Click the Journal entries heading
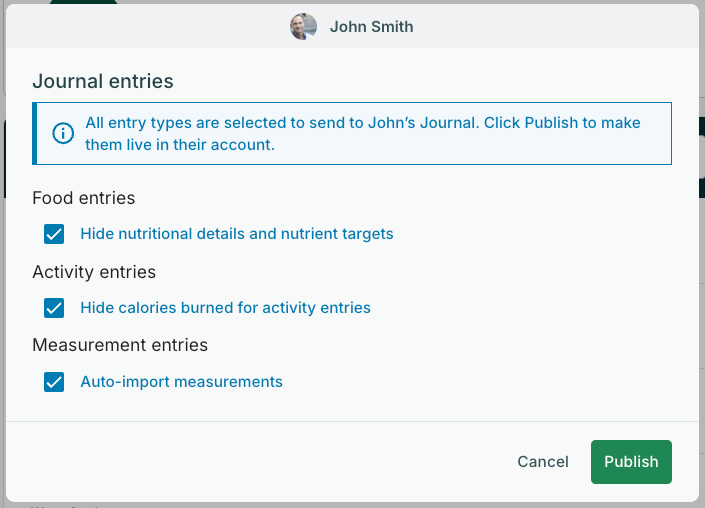This screenshot has height=508, width=705. tap(103, 82)
